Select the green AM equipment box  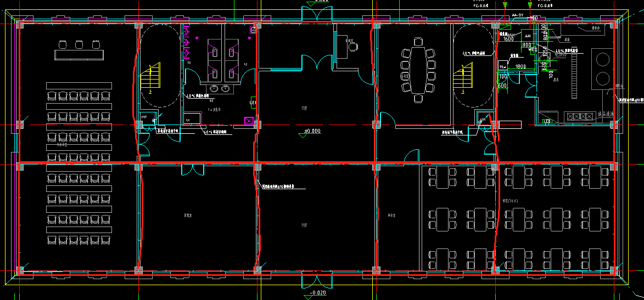point(528,36)
